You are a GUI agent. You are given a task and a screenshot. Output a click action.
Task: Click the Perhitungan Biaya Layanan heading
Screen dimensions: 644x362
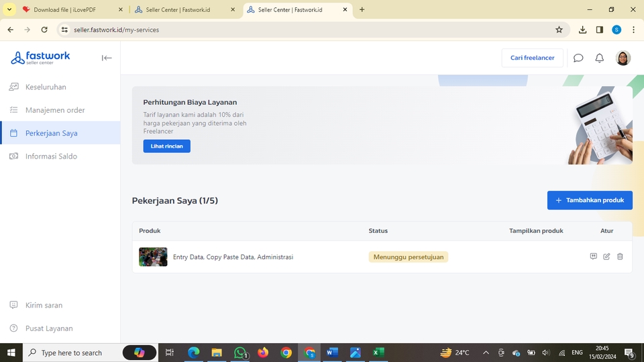(190, 102)
